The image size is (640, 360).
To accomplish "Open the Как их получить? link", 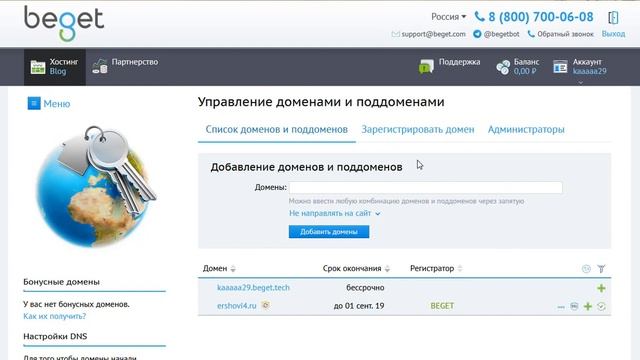I will click(54, 316).
